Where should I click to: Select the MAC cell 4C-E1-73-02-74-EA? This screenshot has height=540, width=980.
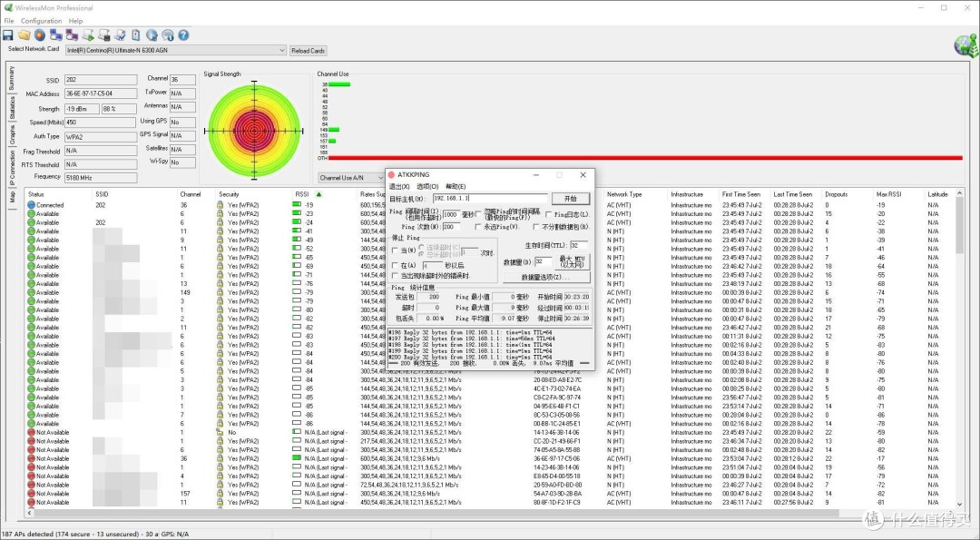tap(557, 388)
